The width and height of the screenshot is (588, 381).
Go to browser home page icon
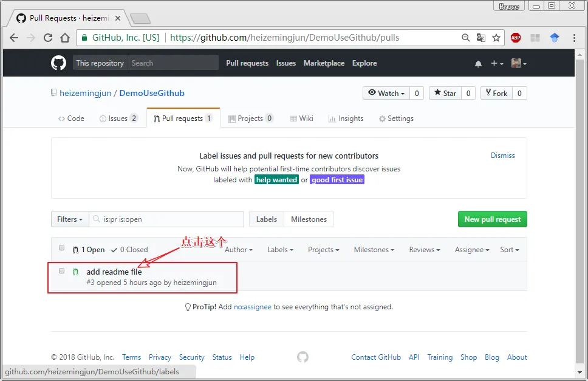click(x=65, y=38)
